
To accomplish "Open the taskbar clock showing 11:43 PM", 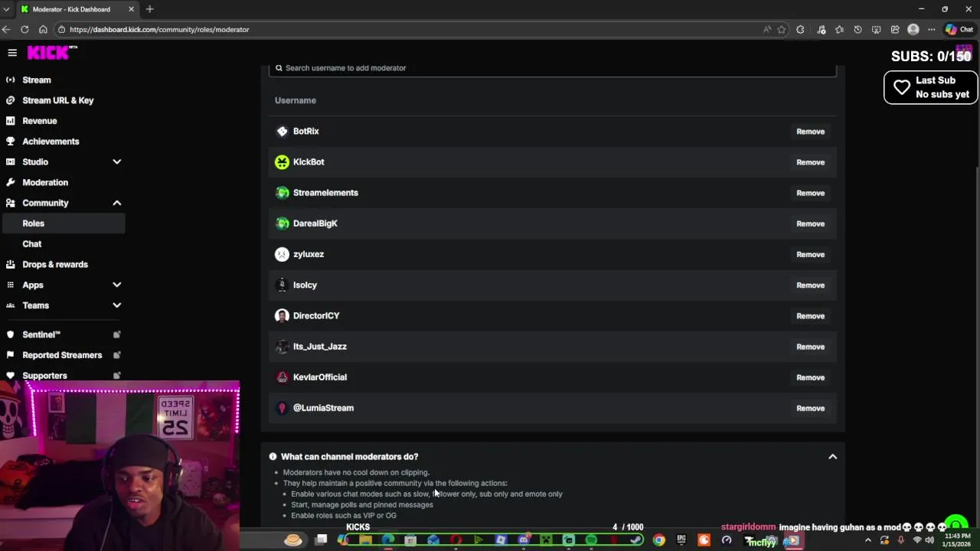I will coord(957,540).
